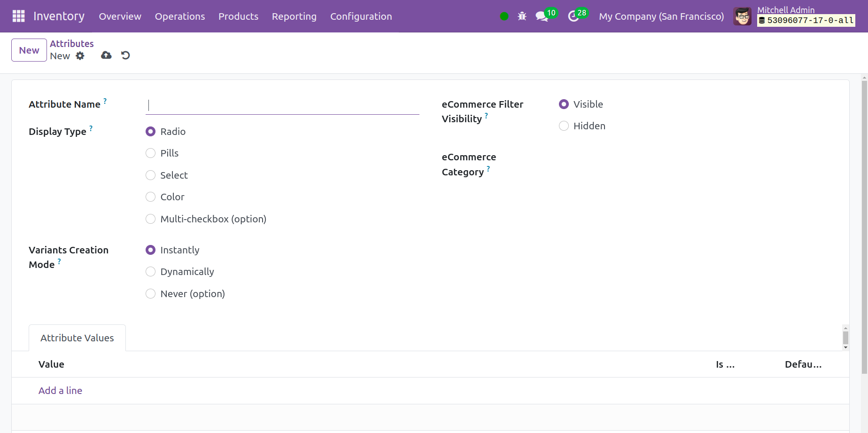The height and width of the screenshot is (433, 868).
Task: Open the Reporting menu
Action: pos(294,16)
